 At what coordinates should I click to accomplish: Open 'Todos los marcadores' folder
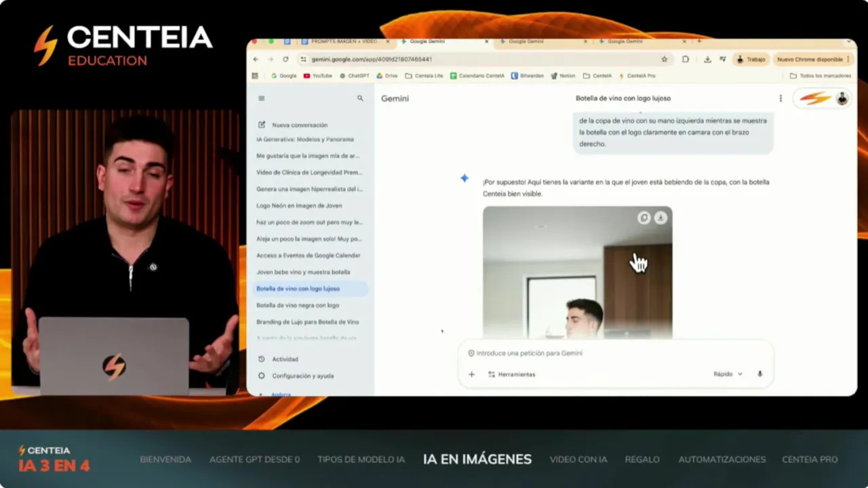click(x=821, y=76)
